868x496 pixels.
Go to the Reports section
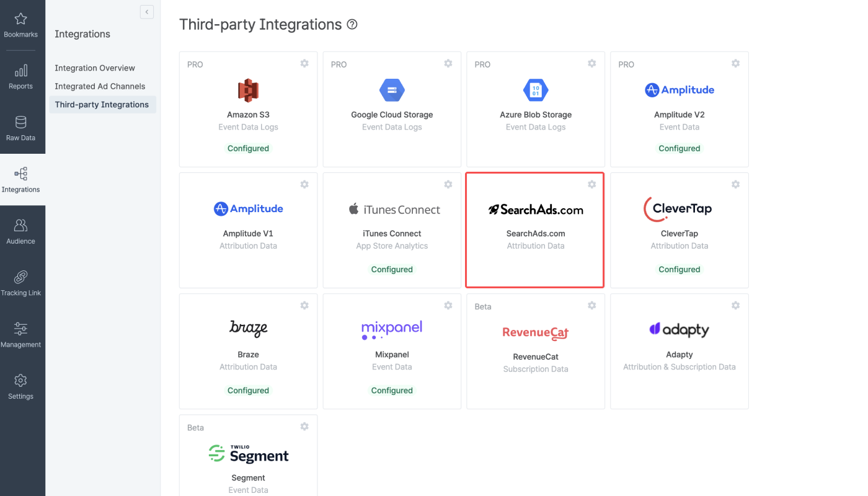pyautogui.click(x=20, y=77)
